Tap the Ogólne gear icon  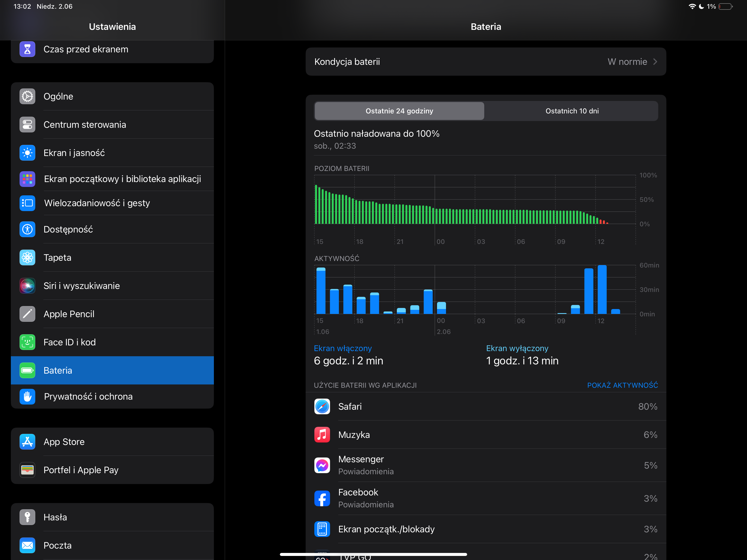click(x=27, y=97)
